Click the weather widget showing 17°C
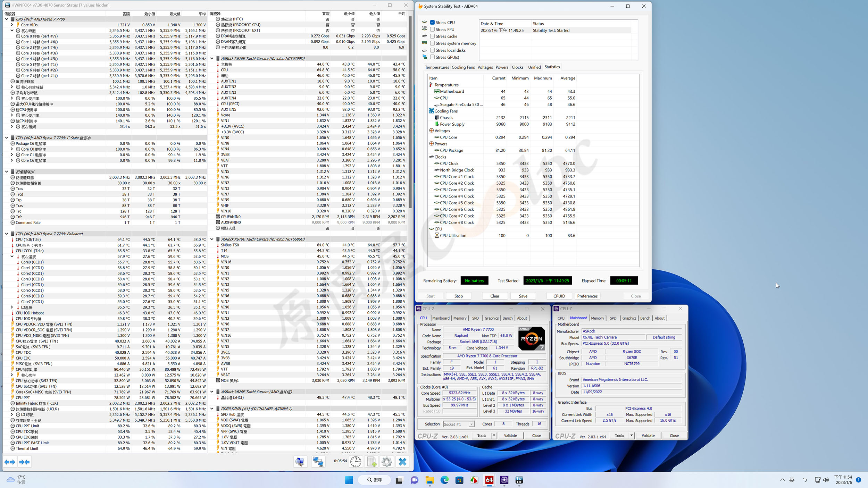 pyautogui.click(x=16, y=480)
